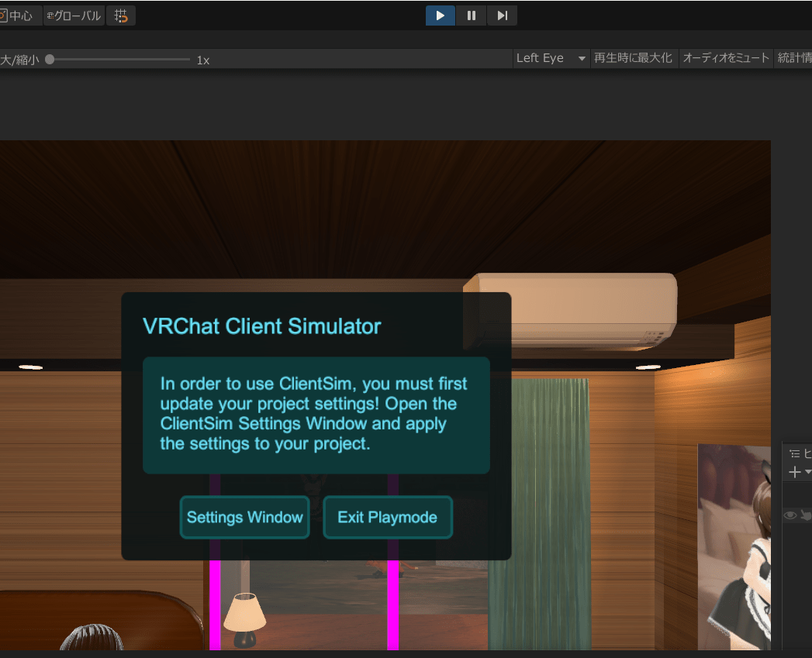Advance one frame with the Step button
The image size is (812, 658).
pyautogui.click(x=502, y=16)
